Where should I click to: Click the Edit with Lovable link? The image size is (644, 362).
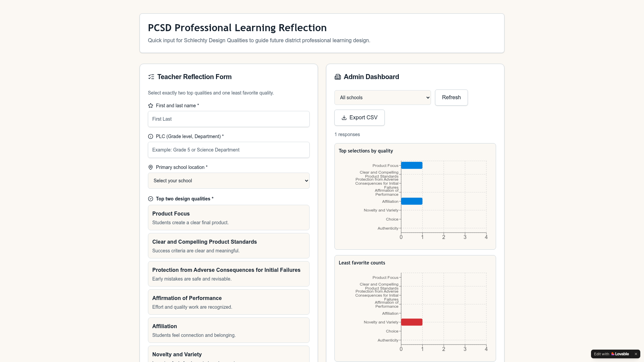click(611, 354)
